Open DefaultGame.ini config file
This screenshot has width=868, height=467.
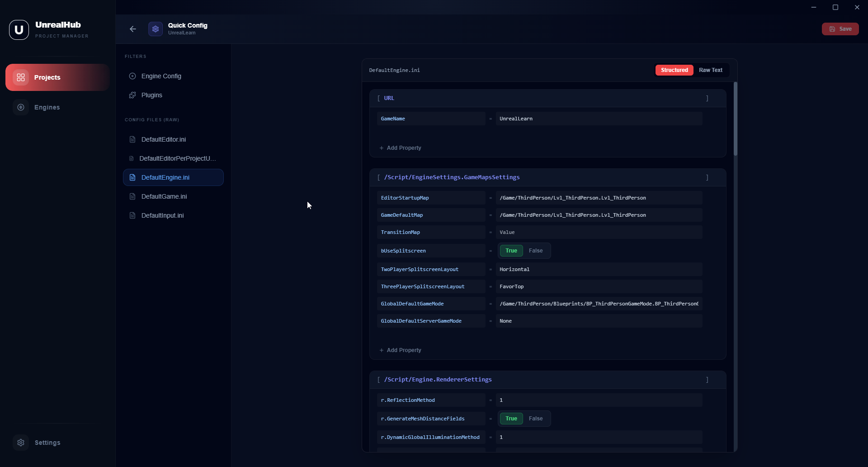(x=173, y=196)
